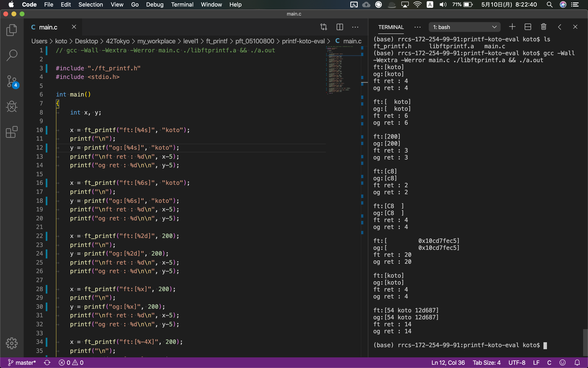This screenshot has height=368, width=588.
Task: Click errors and warnings count in status bar
Action: 71,363
